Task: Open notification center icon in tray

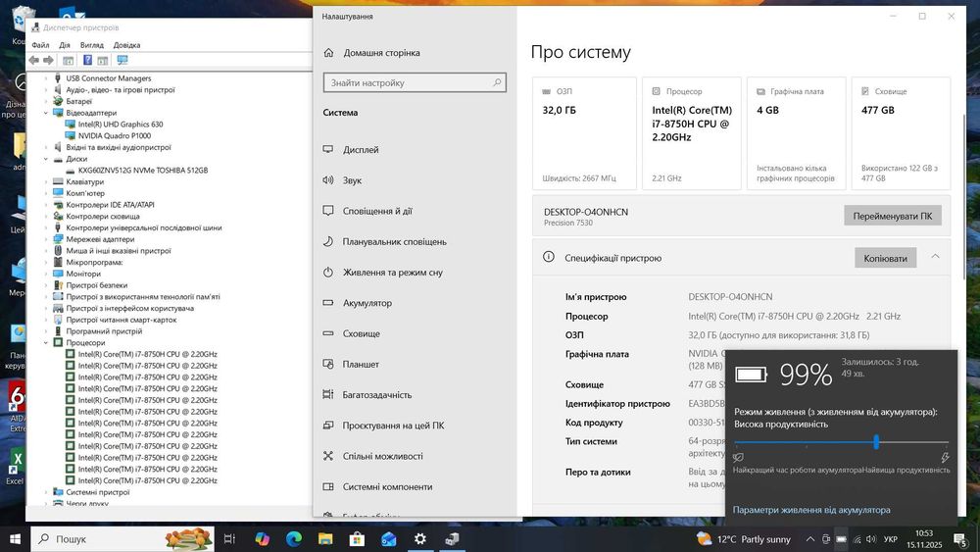Action: point(960,539)
